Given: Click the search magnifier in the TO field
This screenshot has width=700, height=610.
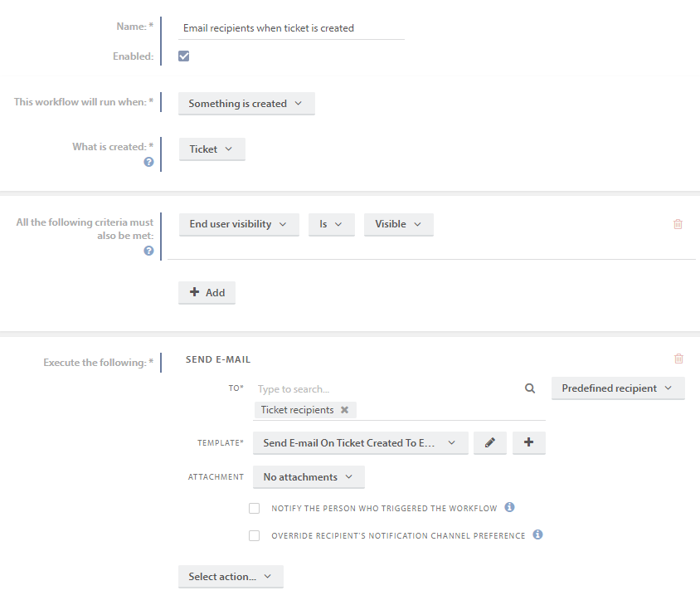Looking at the screenshot, I should click(x=529, y=388).
